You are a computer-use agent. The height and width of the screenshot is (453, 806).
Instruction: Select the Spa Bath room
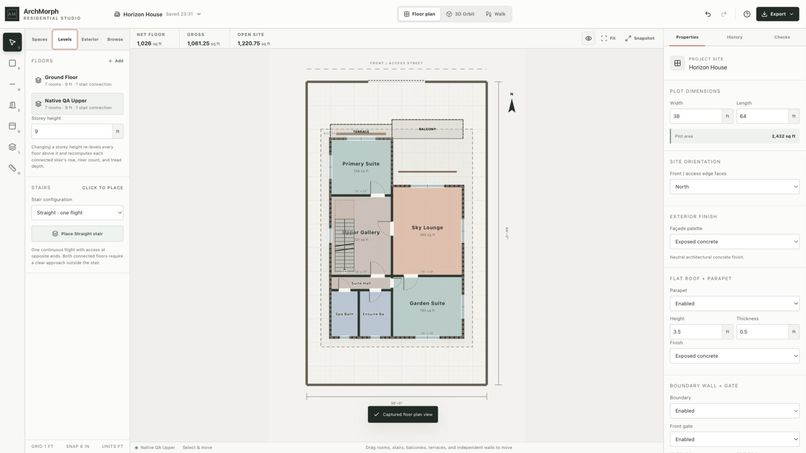coord(344,314)
